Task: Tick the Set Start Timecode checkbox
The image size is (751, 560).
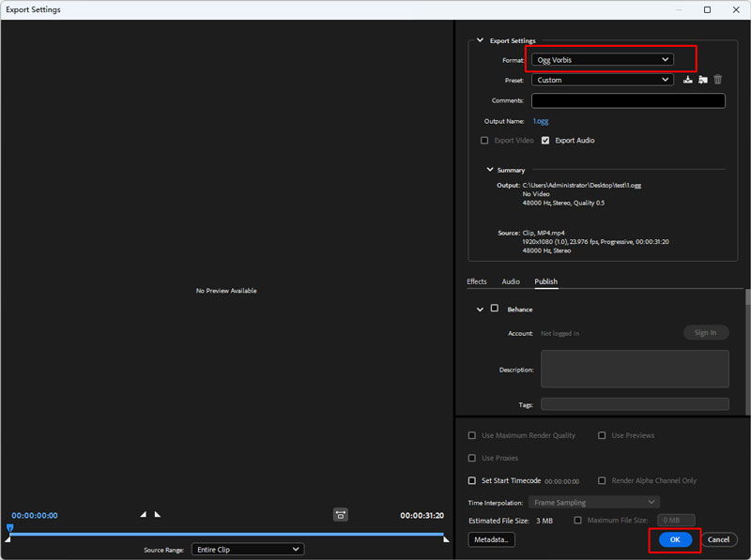Action: 472,480
